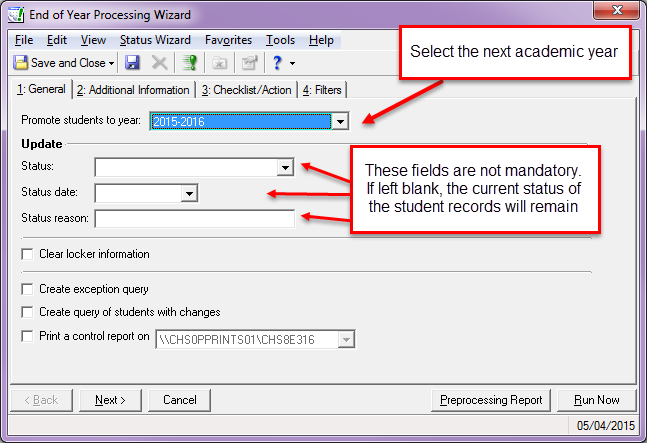Enable Clear locker information checkbox
The height and width of the screenshot is (443, 647).
pos(27,254)
